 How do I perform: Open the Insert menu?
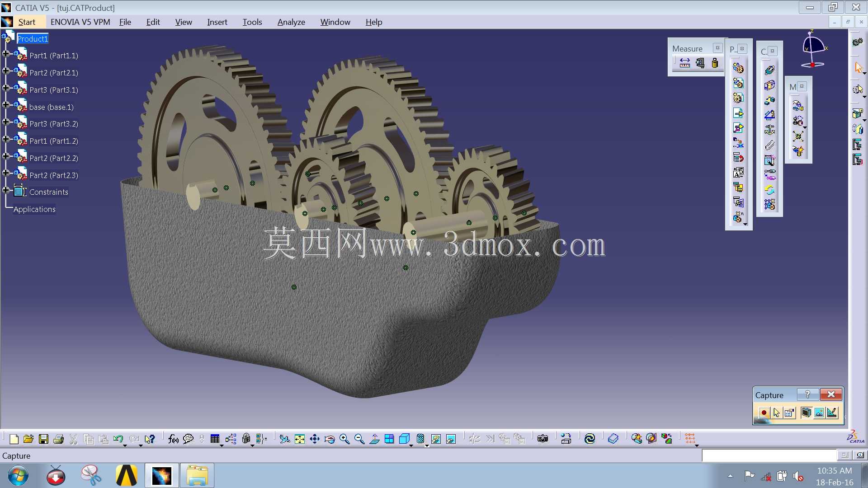click(x=217, y=22)
